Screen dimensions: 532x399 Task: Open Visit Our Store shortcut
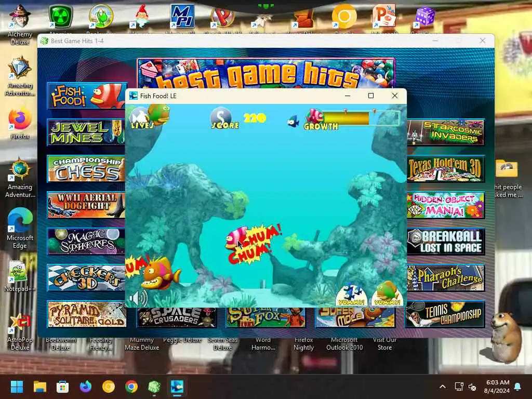385,343
